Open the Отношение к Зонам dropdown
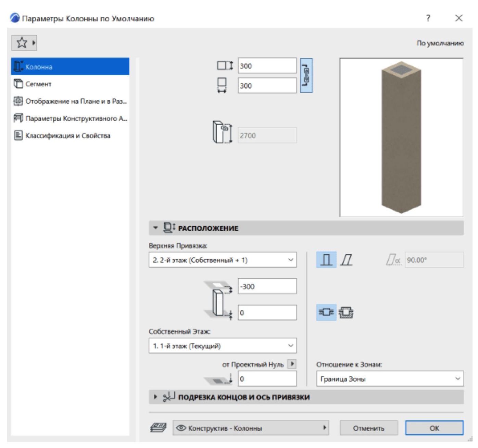The width and height of the screenshot is (478, 448). pos(390,379)
